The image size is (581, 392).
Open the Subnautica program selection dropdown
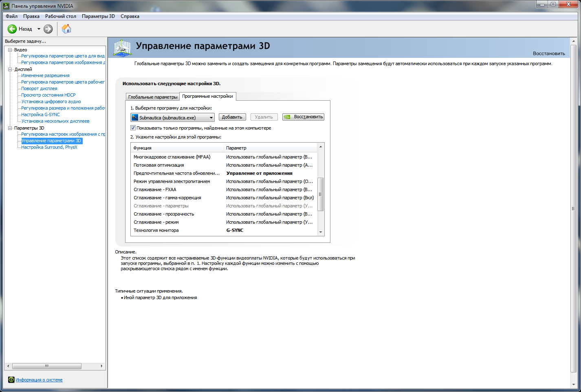pos(172,117)
